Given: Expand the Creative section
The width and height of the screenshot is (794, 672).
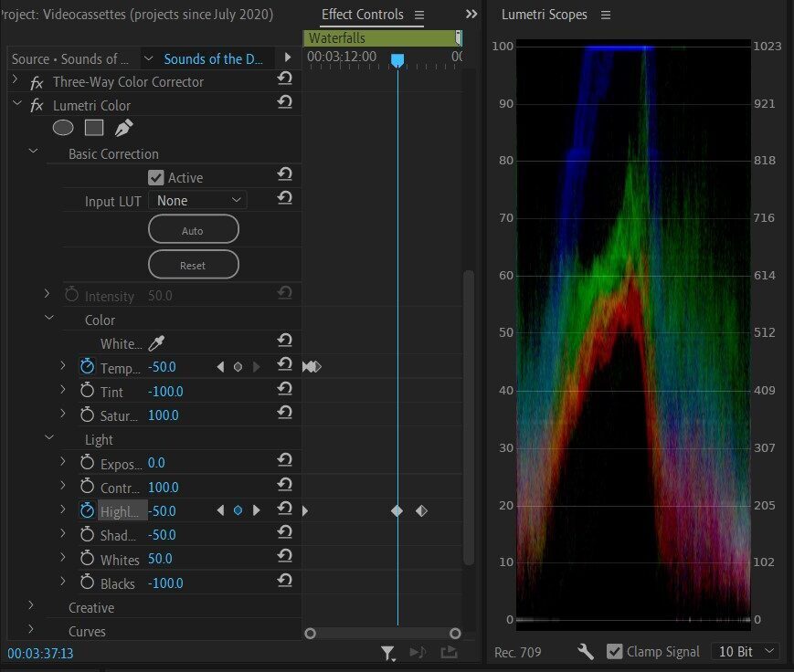Looking at the screenshot, I should (31, 605).
